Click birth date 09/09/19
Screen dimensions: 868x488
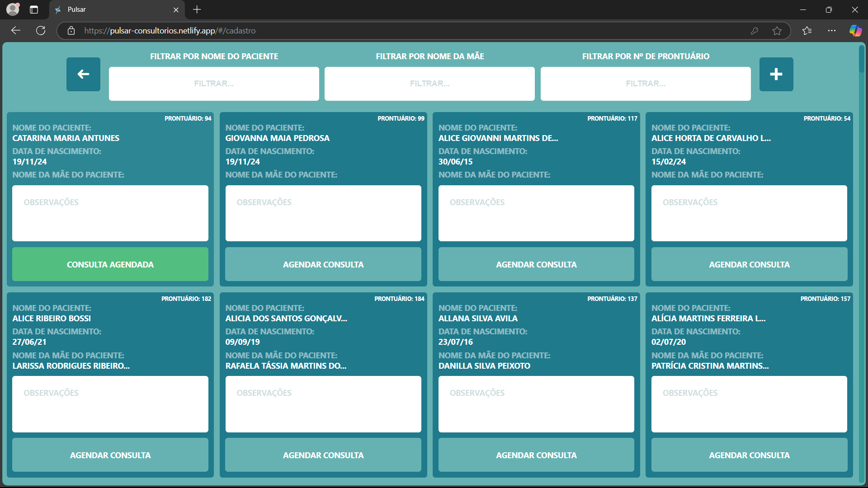(x=242, y=342)
